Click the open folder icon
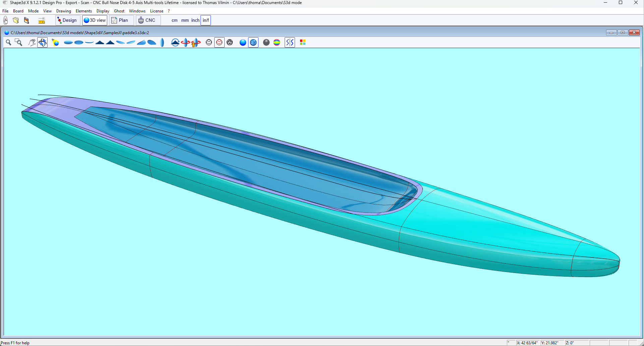This screenshot has width=644, height=346. (16, 20)
